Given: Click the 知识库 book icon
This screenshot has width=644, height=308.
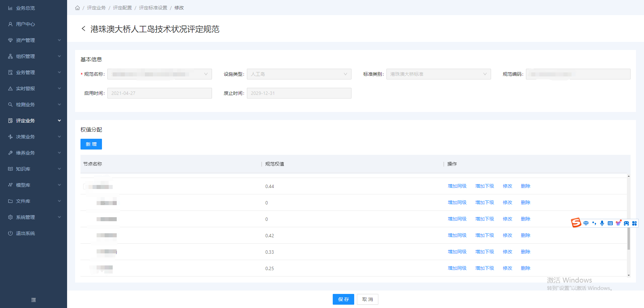Looking at the screenshot, I should 10,169.
